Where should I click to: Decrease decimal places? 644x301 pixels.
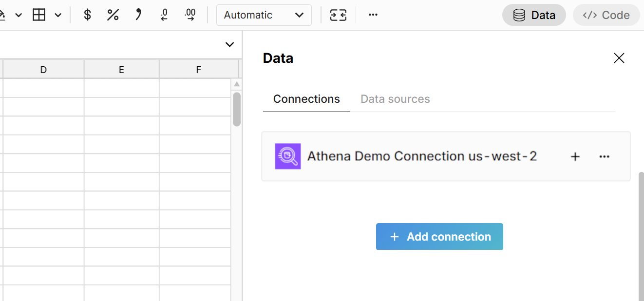[164, 15]
